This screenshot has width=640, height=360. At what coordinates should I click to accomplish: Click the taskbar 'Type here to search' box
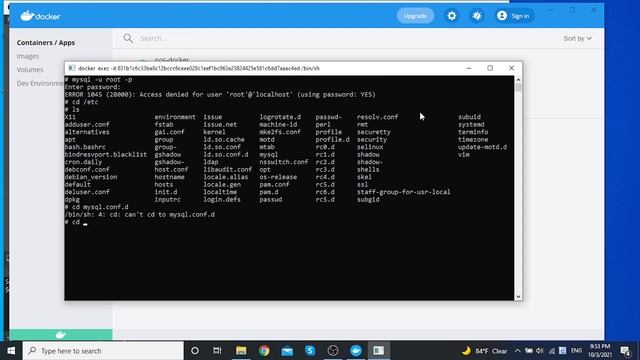(x=103, y=351)
